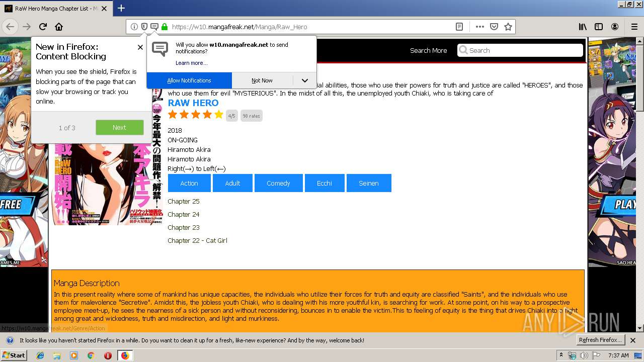Click Next in the Firefox tour popup

(x=119, y=127)
